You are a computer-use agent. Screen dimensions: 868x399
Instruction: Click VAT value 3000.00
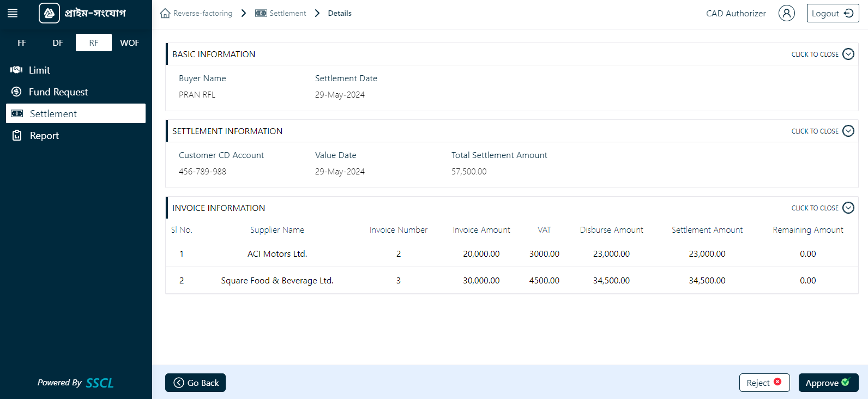[544, 253]
